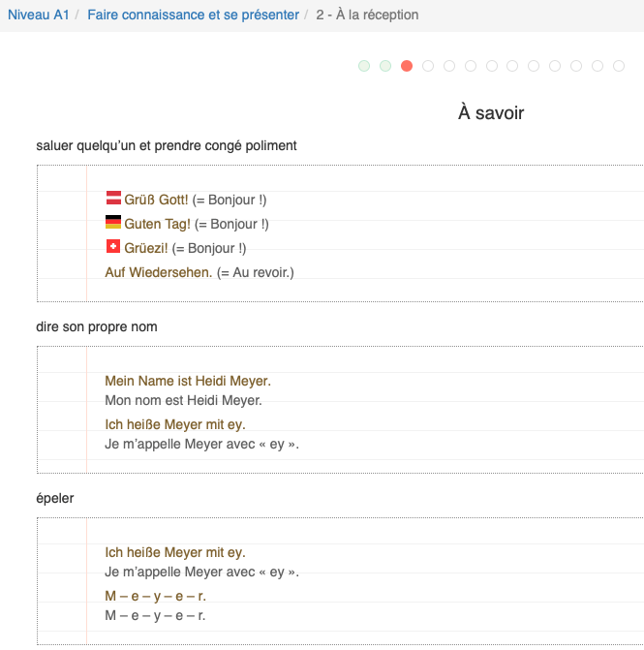Viewport: 644px width, 650px height.
Task: Click the current breadcrumb À la réception
Action: pyautogui.click(x=367, y=15)
